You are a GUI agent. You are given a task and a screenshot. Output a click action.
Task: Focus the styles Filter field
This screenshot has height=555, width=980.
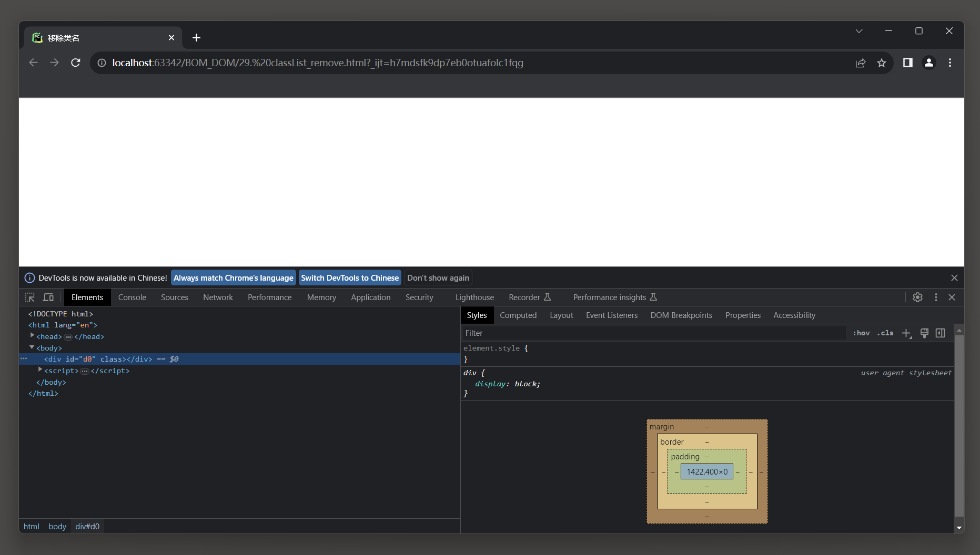[x=654, y=333]
